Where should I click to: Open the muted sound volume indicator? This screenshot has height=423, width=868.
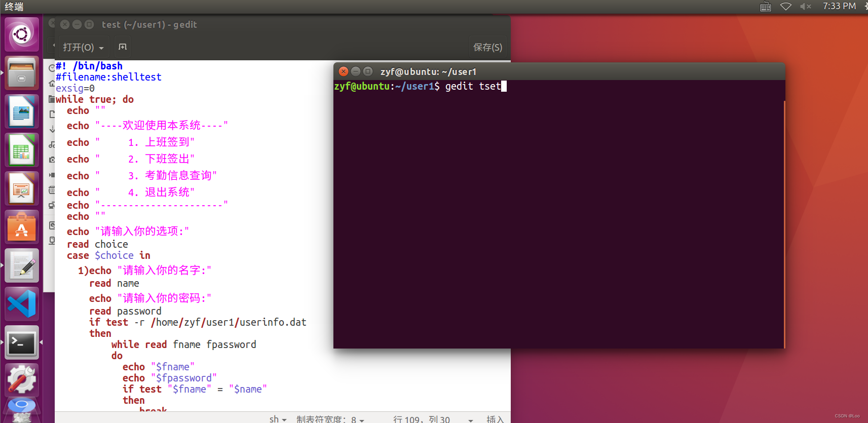(806, 7)
